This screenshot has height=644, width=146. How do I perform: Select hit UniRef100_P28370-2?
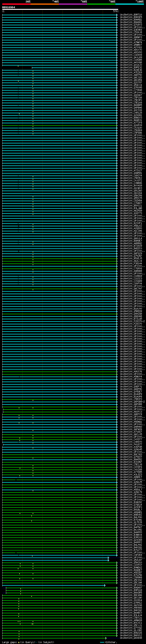pyautogui.click(x=132, y=321)
